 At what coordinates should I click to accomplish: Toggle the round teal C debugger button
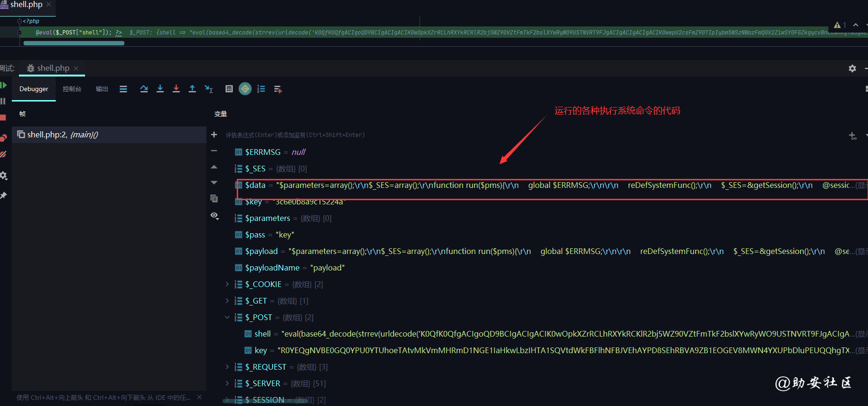coord(245,89)
